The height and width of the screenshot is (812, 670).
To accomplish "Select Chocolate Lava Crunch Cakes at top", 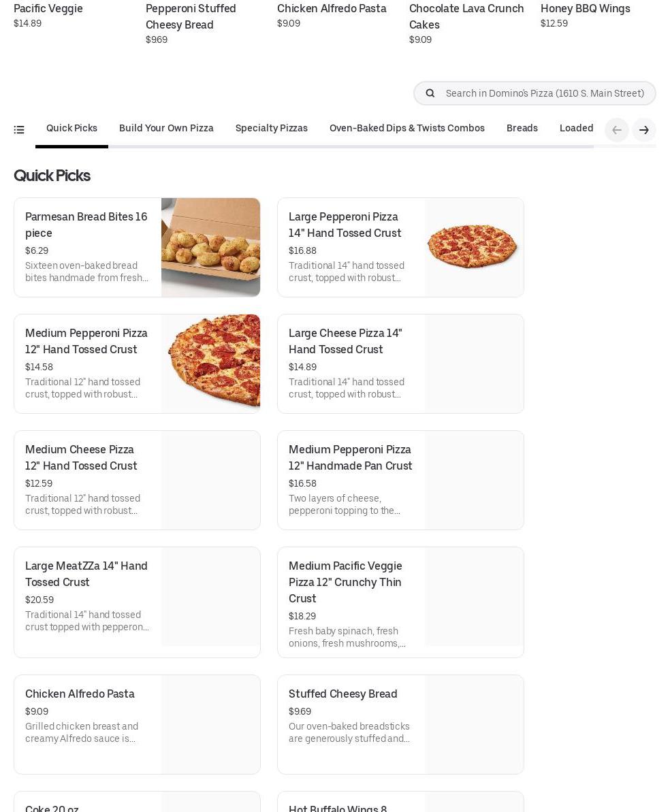I will [x=466, y=17].
